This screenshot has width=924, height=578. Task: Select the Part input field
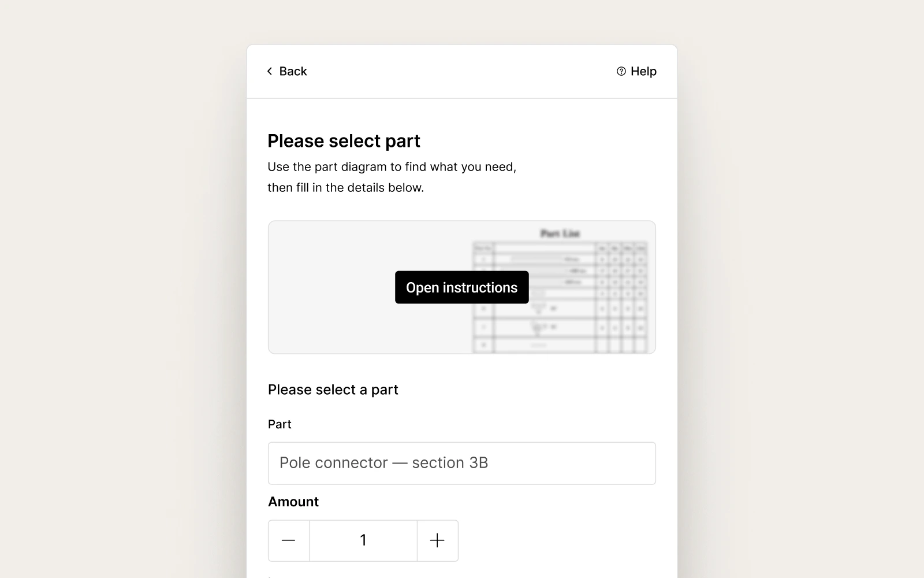(462, 463)
